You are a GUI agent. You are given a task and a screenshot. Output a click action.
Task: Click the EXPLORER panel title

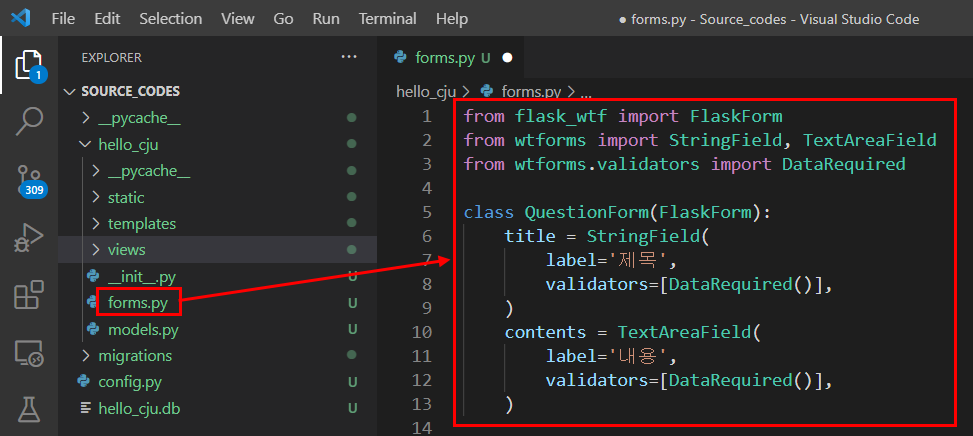point(112,58)
